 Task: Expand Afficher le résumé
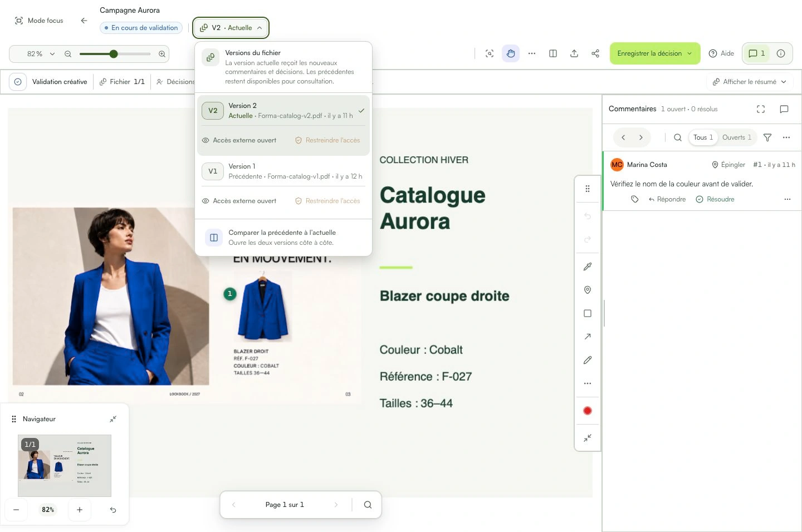point(750,82)
